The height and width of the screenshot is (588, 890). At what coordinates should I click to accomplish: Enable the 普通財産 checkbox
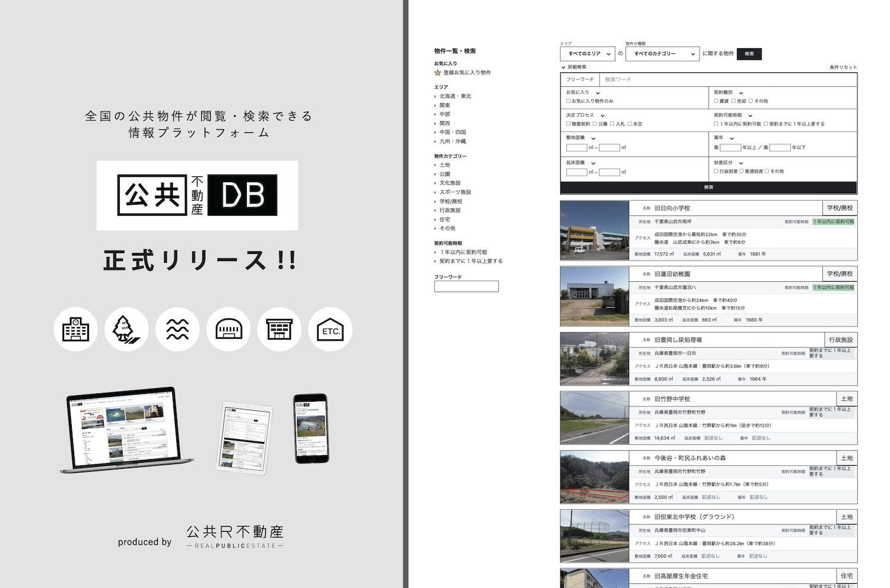[742, 171]
